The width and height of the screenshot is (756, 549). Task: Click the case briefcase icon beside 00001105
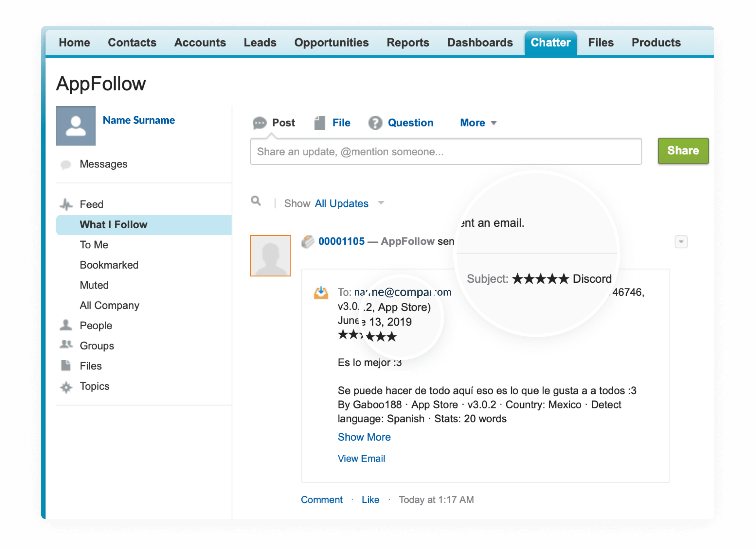click(307, 241)
